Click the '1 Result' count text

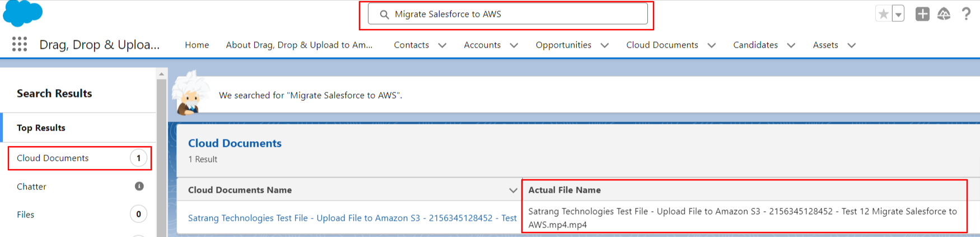pyautogui.click(x=203, y=159)
